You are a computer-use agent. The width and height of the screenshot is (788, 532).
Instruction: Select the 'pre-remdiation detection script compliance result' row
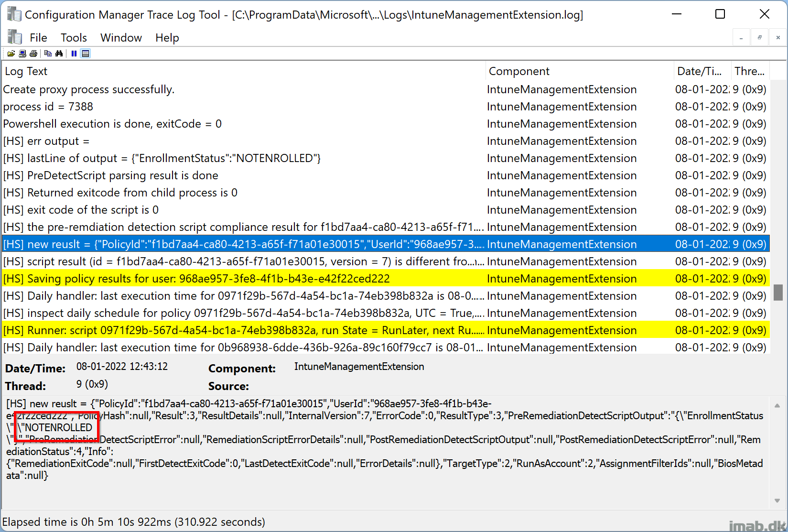(386, 227)
